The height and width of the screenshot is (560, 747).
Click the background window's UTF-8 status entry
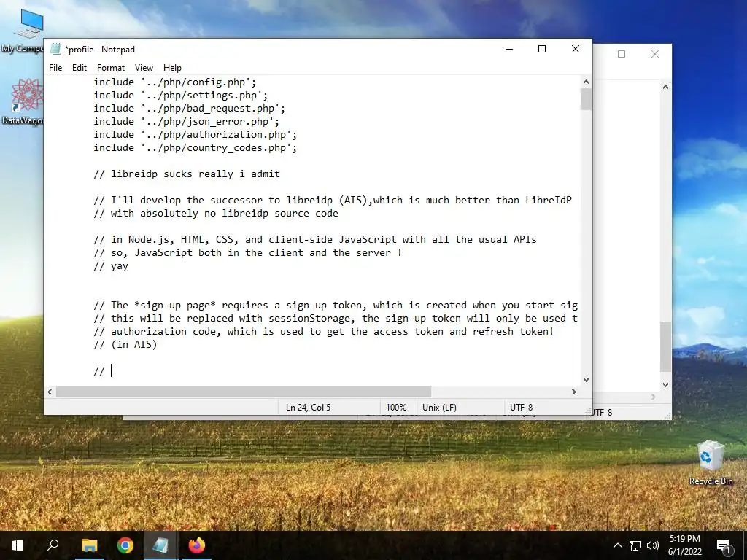coord(602,413)
